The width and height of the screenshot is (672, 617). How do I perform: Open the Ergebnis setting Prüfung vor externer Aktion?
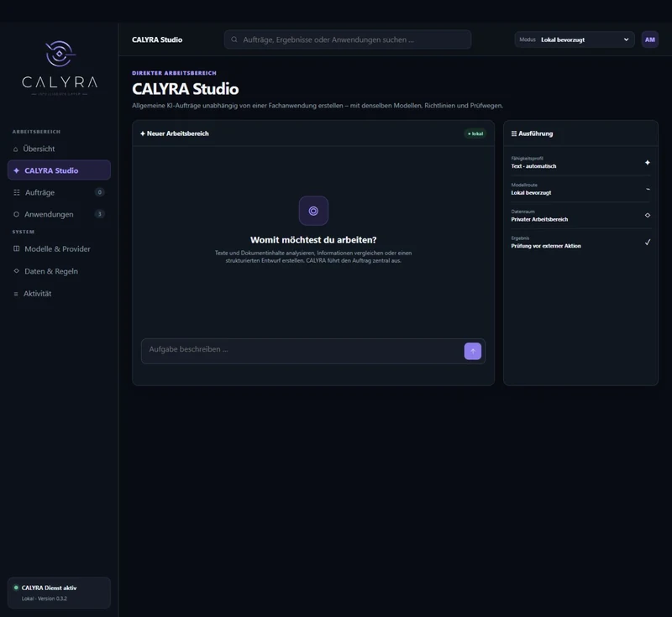tap(580, 242)
